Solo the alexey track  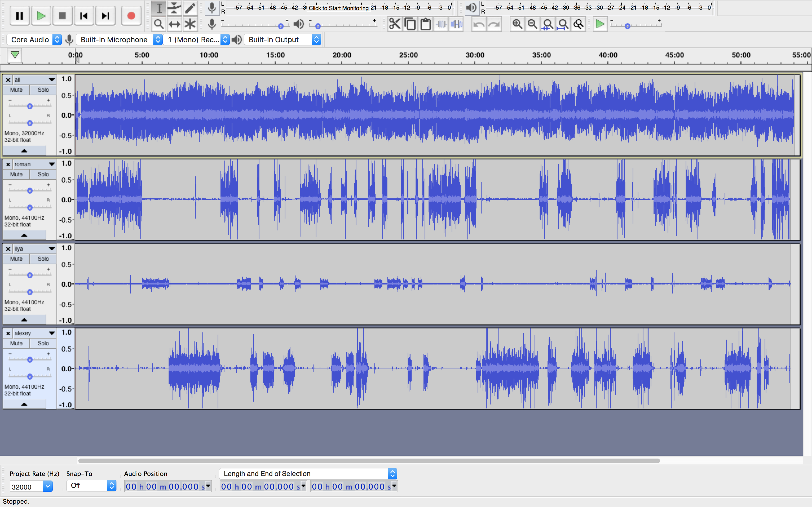click(x=43, y=343)
